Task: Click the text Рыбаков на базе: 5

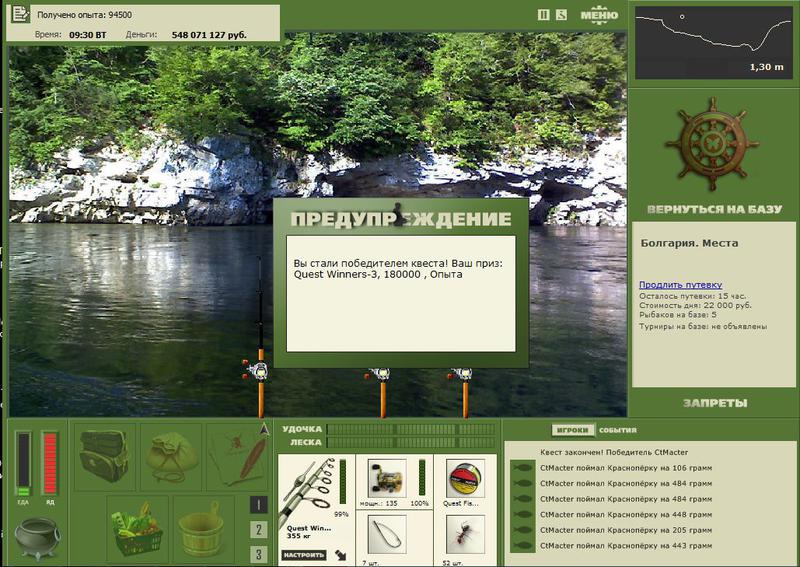Action: 678,314
